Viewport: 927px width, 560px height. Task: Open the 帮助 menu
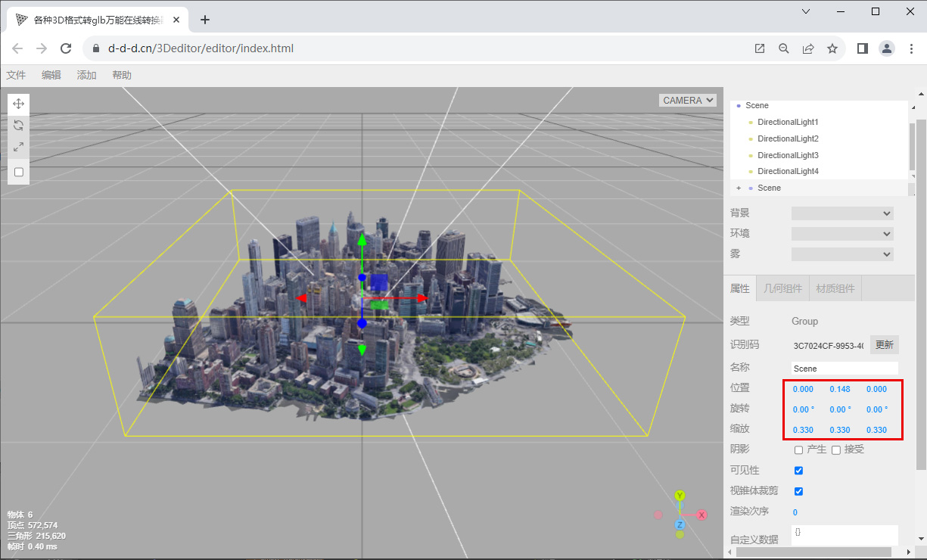[122, 75]
